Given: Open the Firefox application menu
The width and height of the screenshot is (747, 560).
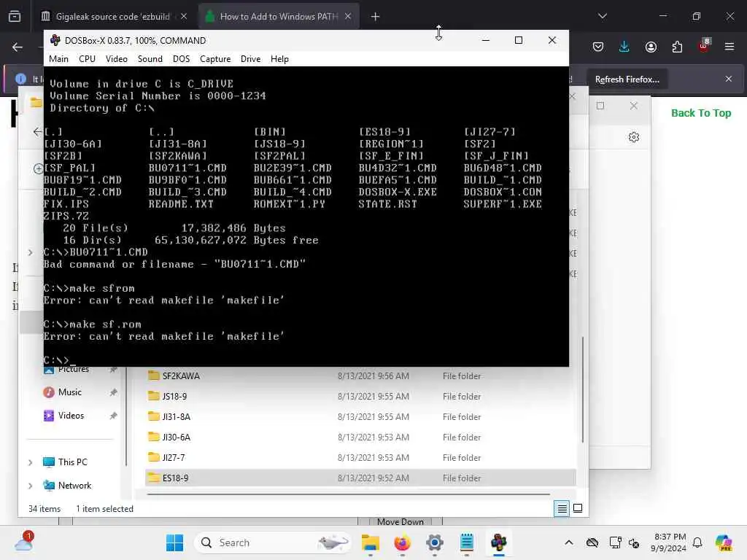Looking at the screenshot, I should coord(729,47).
